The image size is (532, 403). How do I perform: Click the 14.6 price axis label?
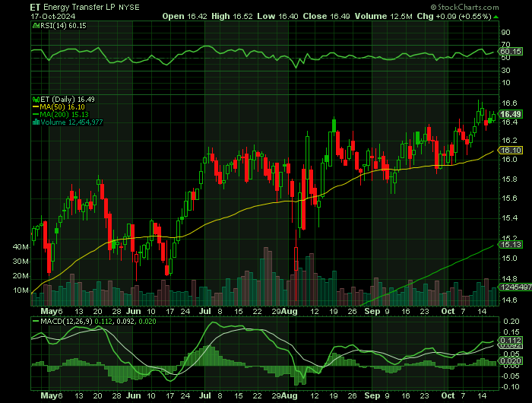(x=510, y=300)
